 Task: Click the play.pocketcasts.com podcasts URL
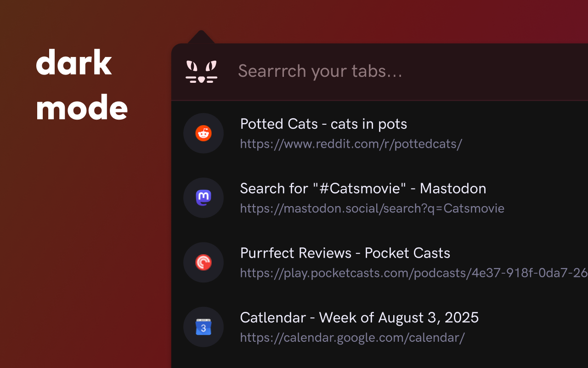(413, 273)
